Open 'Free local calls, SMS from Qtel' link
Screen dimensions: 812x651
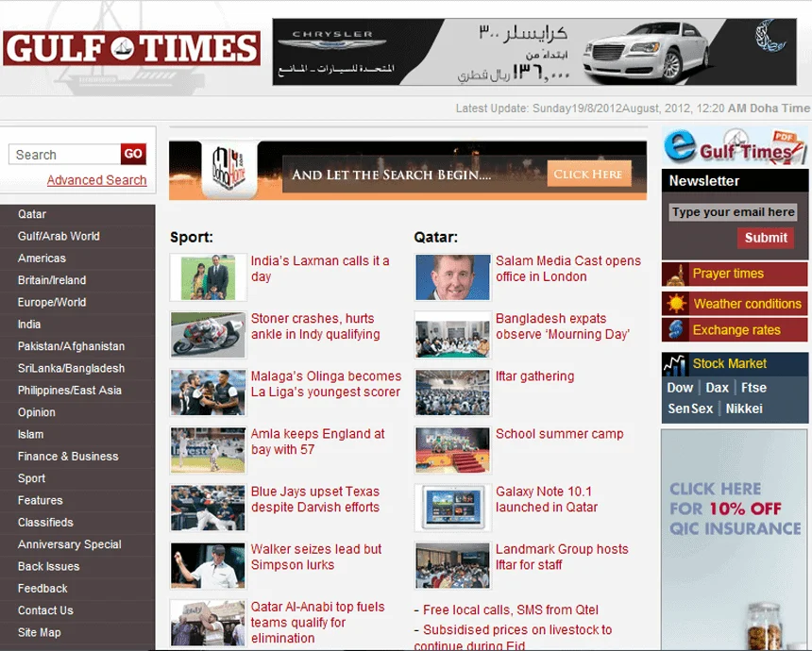[511, 610]
